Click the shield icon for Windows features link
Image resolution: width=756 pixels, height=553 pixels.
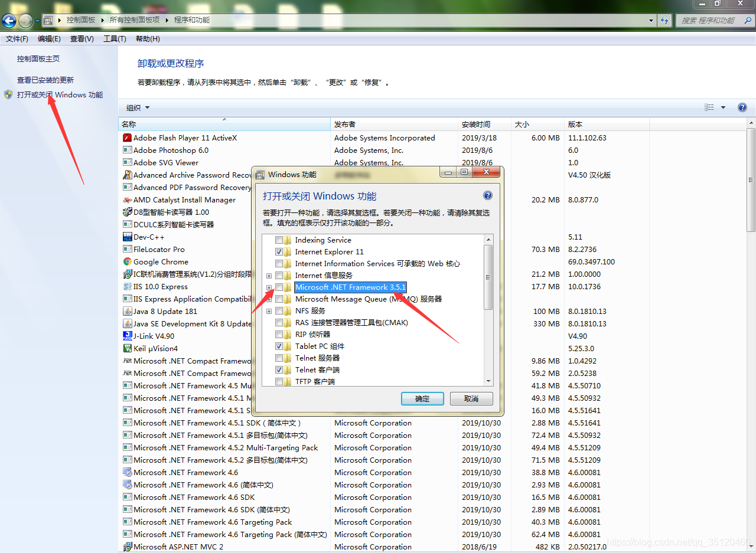(8, 94)
